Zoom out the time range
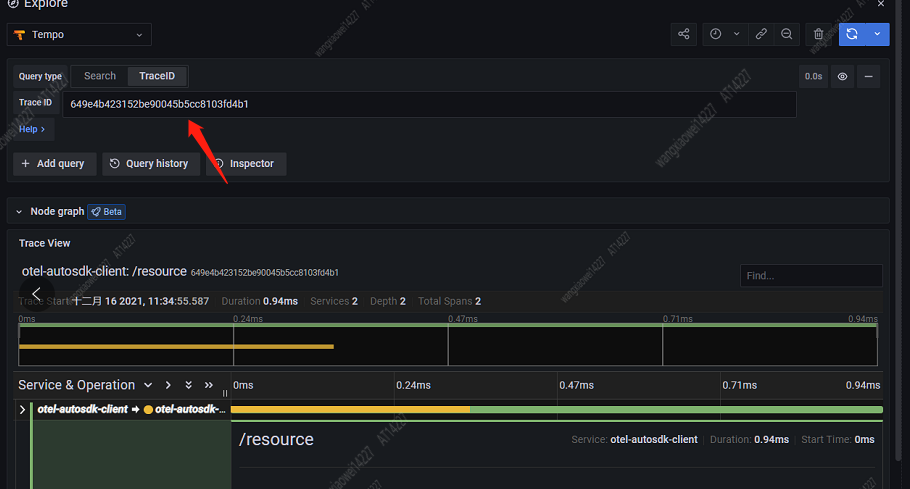 786,34
